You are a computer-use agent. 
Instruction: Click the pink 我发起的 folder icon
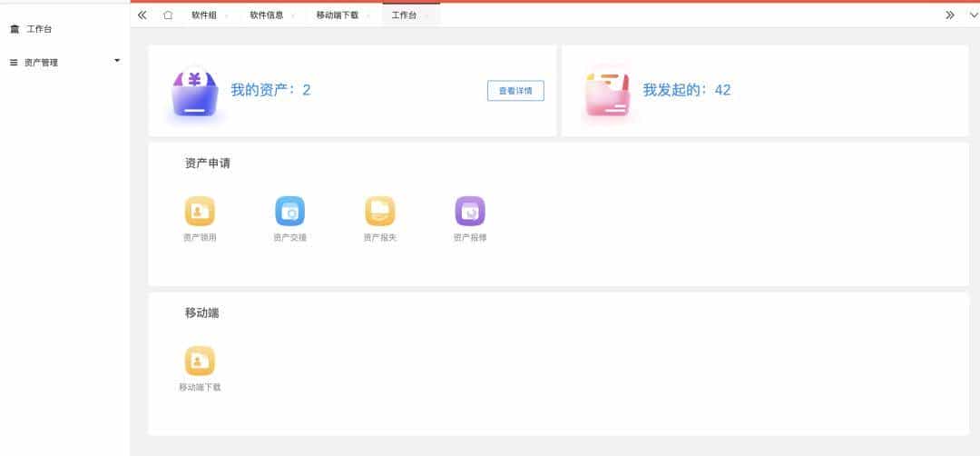607,94
